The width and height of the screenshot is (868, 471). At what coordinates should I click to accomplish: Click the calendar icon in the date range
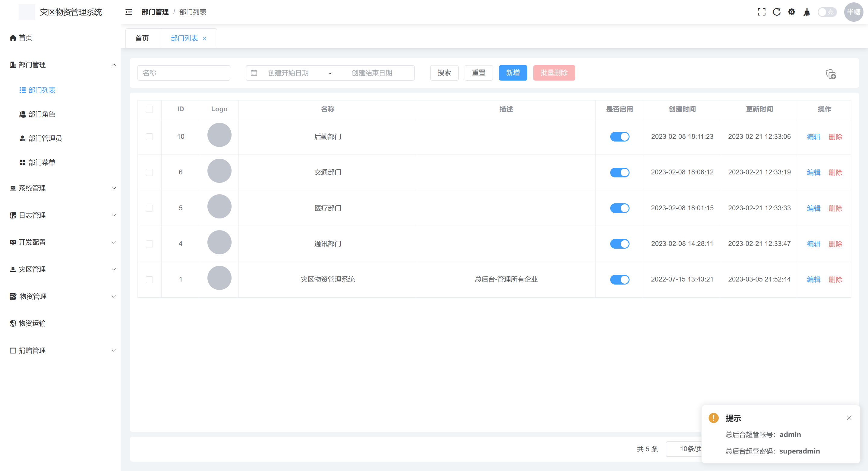coord(254,73)
